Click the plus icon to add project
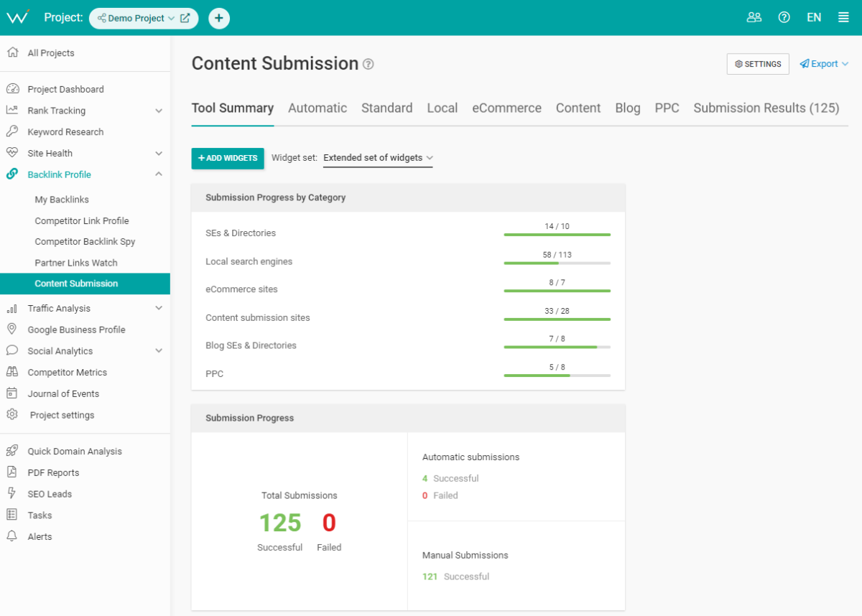 click(219, 18)
